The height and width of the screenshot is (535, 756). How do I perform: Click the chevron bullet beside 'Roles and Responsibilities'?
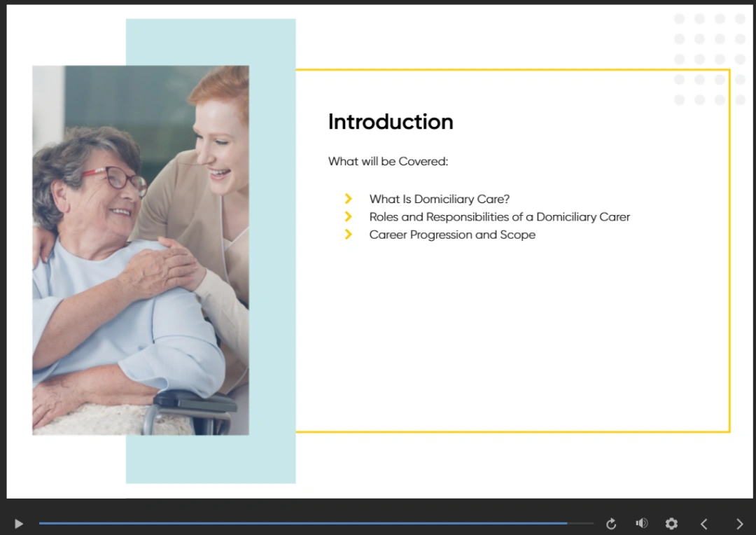tap(349, 216)
